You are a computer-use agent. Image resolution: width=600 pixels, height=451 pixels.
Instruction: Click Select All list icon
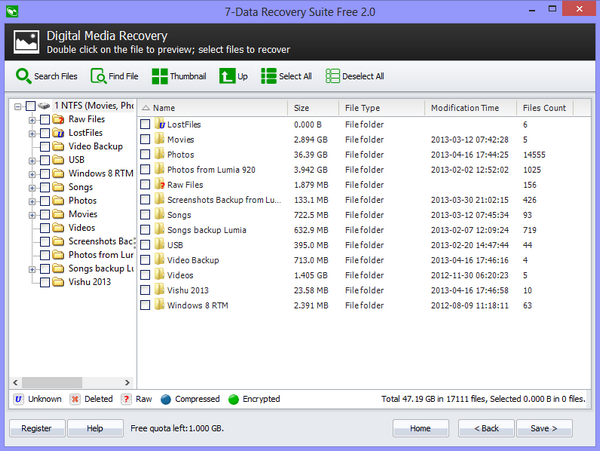[x=269, y=76]
